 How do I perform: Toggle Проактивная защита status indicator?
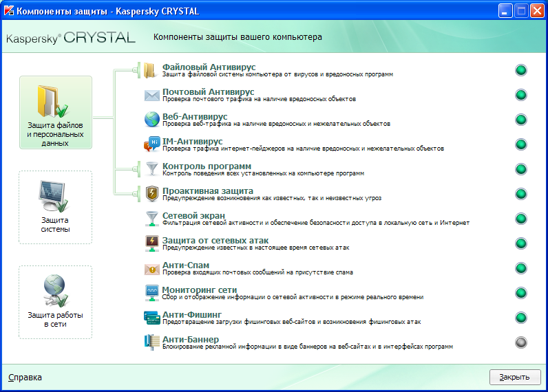pyautogui.click(x=520, y=194)
